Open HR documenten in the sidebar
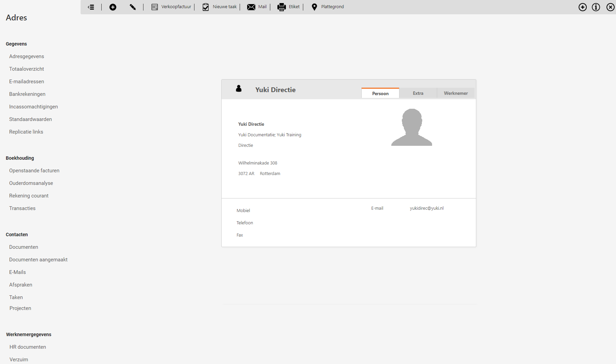Viewport: 616px width, 364px height. click(x=28, y=347)
